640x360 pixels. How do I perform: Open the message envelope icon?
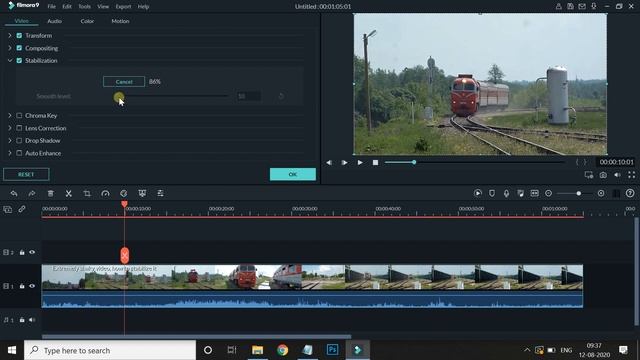(582, 7)
